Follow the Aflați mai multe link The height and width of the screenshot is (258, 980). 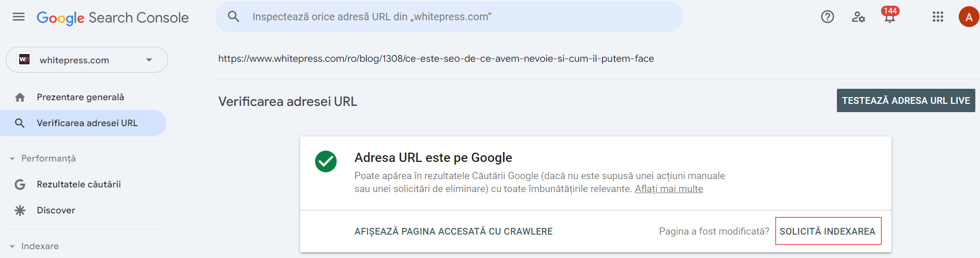[x=669, y=189]
